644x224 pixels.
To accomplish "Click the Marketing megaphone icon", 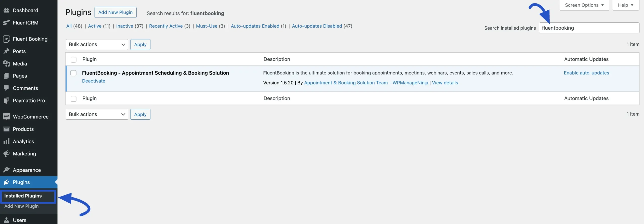I will (x=6, y=154).
